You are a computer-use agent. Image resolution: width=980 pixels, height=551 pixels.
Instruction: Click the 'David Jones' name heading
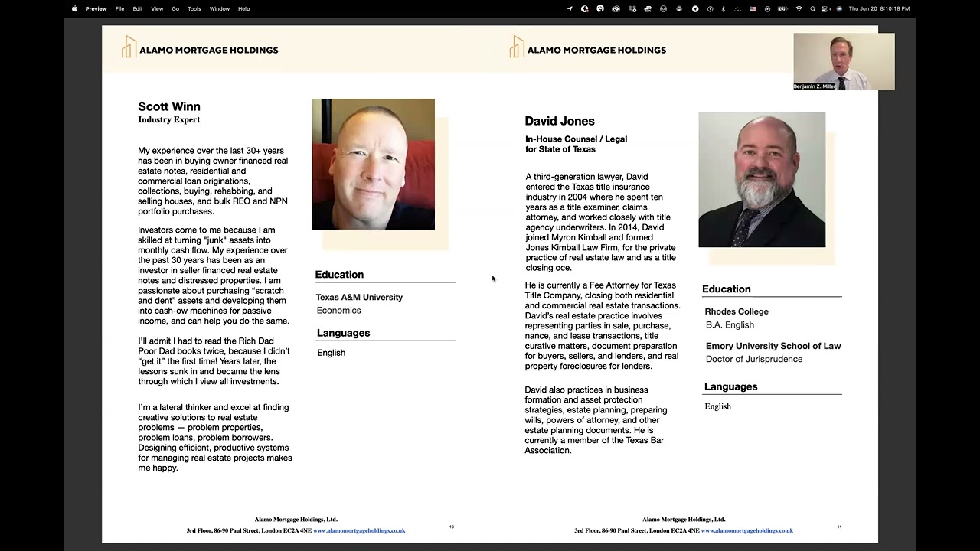click(x=560, y=121)
